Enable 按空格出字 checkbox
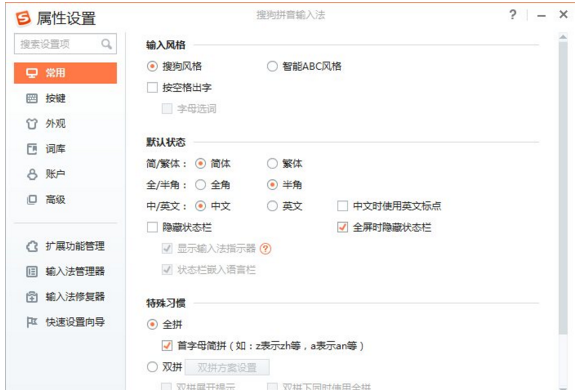580x390 pixels. (152, 88)
